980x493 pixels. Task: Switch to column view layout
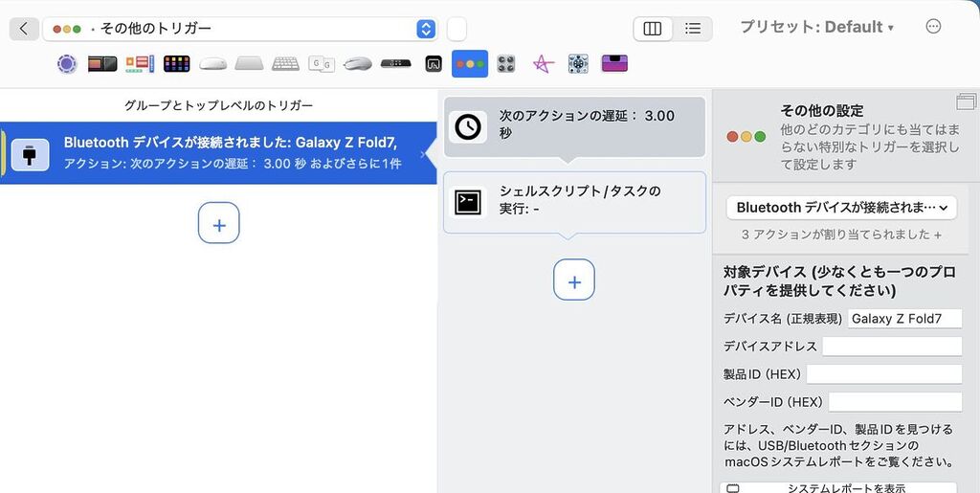[x=653, y=29]
